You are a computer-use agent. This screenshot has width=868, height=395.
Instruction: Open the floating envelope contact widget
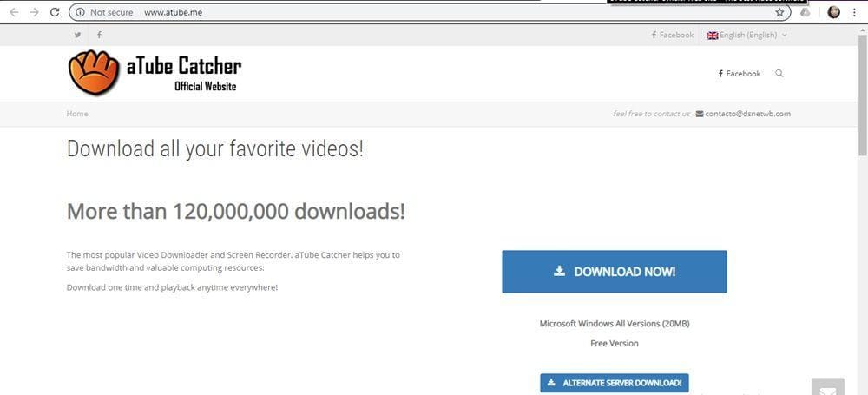pyautogui.click(x=827, y=386)
